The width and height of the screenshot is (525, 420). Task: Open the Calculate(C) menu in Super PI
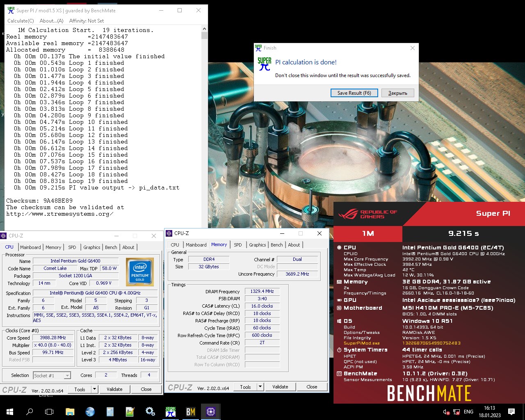pos(21,21)
